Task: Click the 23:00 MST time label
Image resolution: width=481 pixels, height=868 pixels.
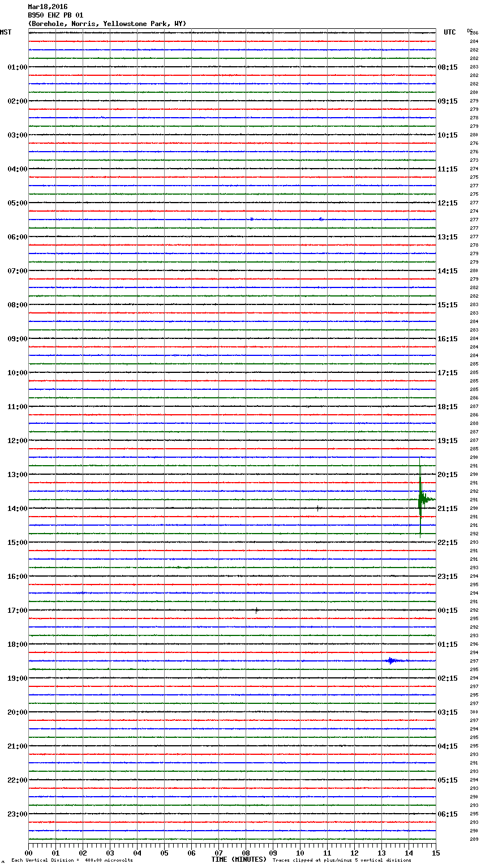Action: click(x=18, y=814)
